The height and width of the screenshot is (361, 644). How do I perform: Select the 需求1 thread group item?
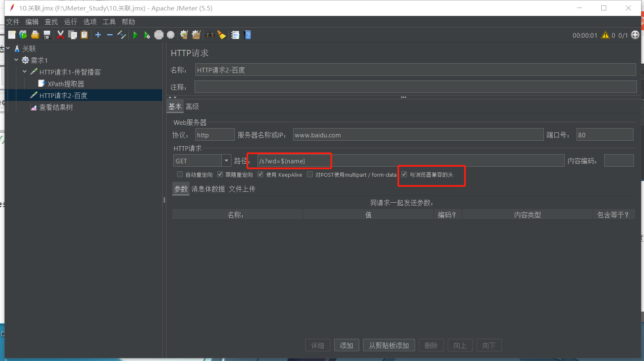[x=39, y=60]
